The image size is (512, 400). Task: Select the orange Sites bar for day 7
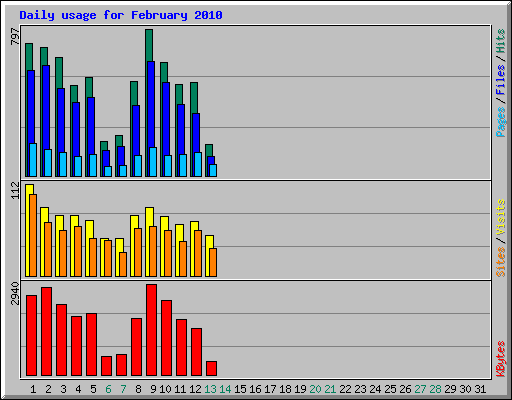click(123, 264)
